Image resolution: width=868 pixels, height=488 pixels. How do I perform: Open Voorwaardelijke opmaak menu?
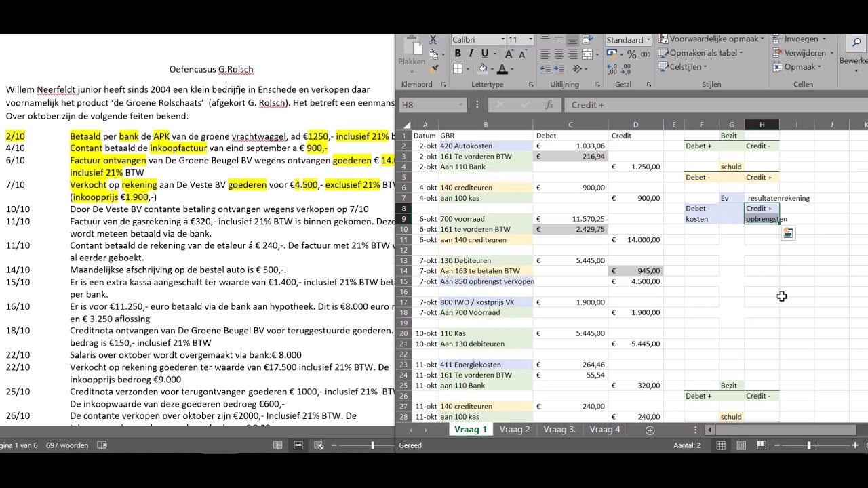(710, 39)
